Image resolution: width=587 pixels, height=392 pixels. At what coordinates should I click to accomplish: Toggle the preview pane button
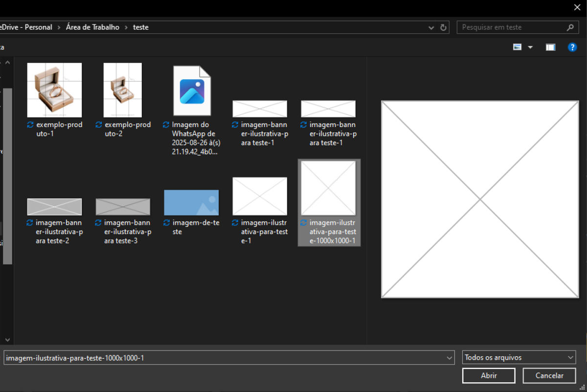[x=551, y=47]
